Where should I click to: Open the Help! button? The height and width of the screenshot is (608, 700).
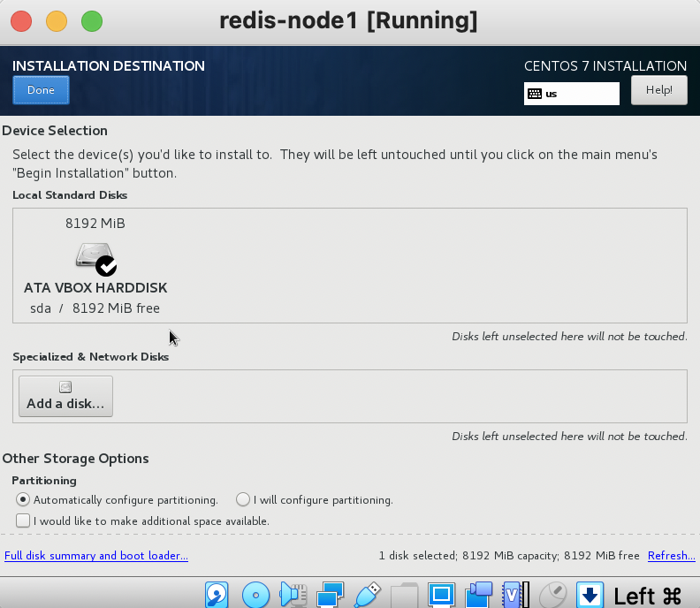659,90
